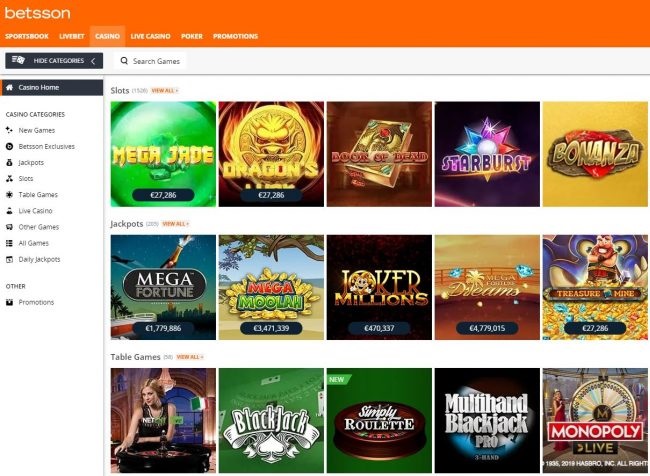
Task: Open the New Games category
Action: [36, 130]
